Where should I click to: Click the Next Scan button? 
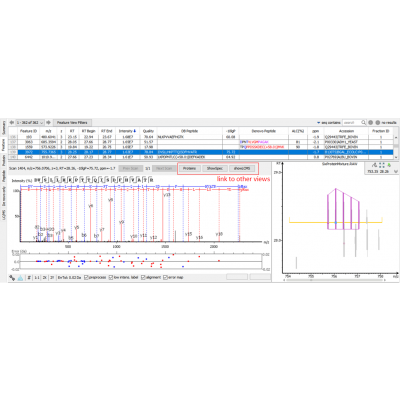[x=164, y=168]
